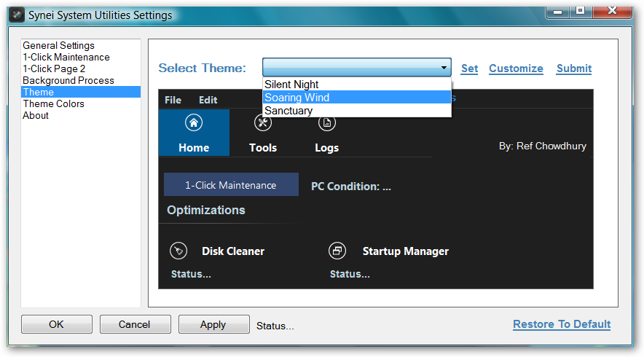Click the Home tab label in preview
Viewport: 644px width, 357px height.
194,148
